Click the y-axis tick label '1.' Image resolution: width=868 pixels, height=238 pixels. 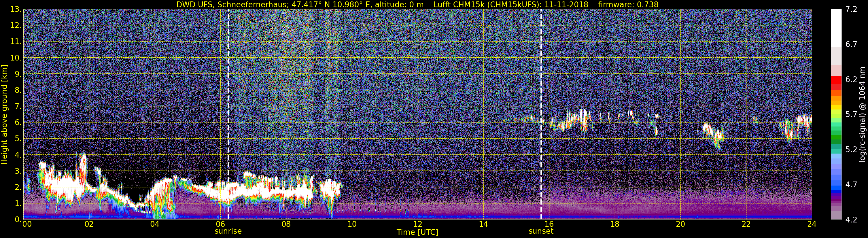(18, 204)
